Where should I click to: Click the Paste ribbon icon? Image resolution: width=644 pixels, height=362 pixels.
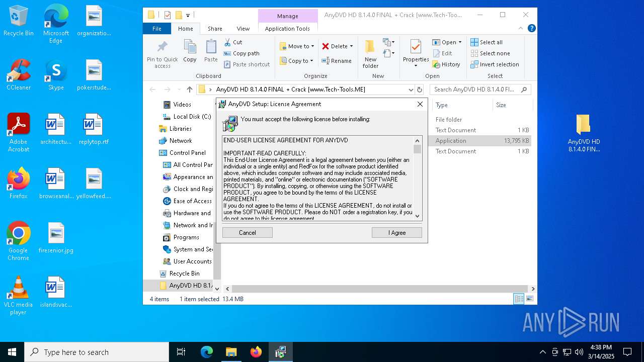pos(211,51)
